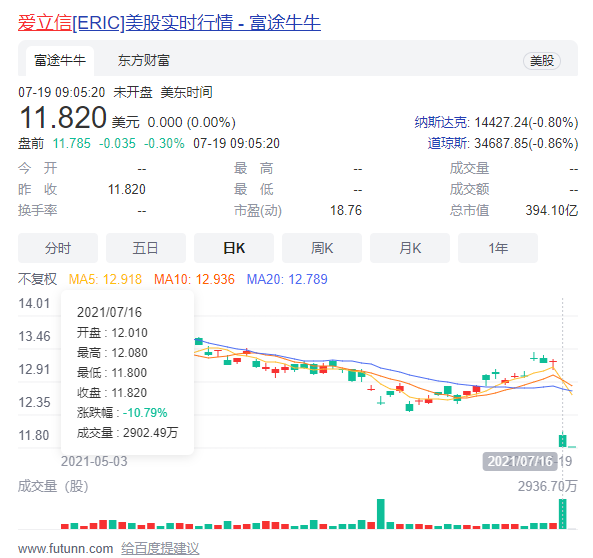Image resolution: width=593 pixels, height=558 pixels.
Task: Switch to 周K weekly candlestick view
Action: [x=322, y=248]
